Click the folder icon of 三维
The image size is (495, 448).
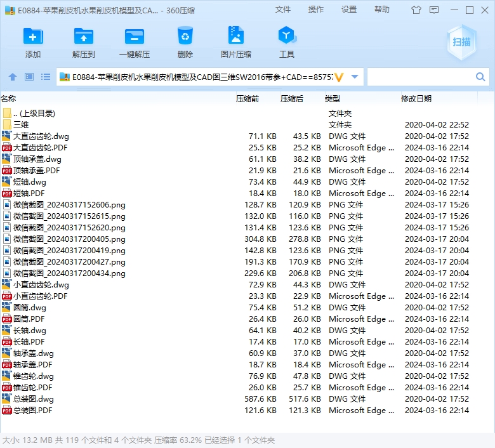pos(6,124)
